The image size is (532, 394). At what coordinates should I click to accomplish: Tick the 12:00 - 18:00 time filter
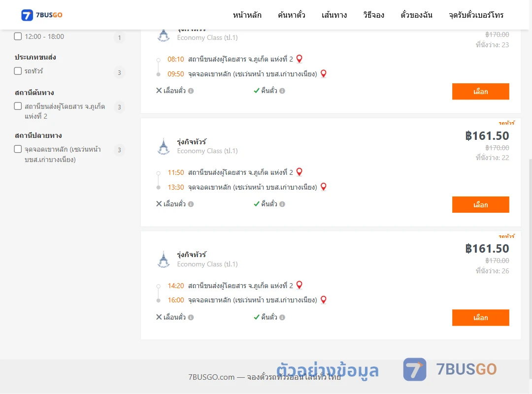coord(18,36)
